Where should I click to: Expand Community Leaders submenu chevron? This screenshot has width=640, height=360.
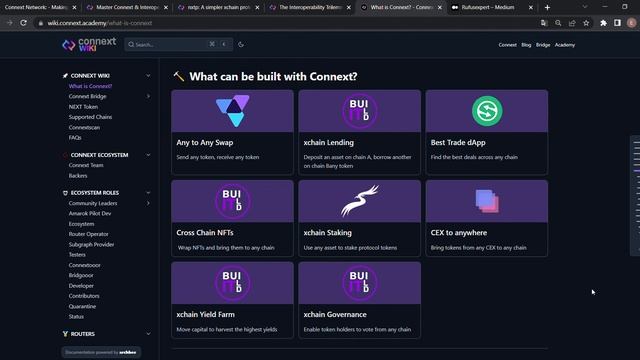[x=148, y=203]
